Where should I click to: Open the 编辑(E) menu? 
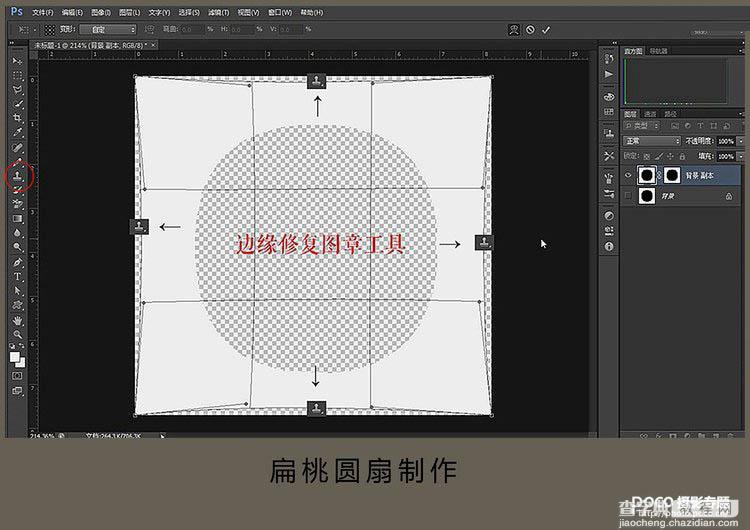(72, 12)
